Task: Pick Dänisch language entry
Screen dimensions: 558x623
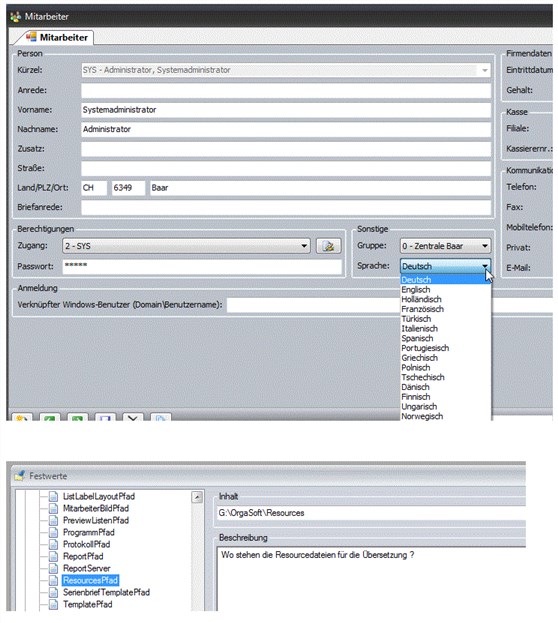Action: [x=446, y=387]
